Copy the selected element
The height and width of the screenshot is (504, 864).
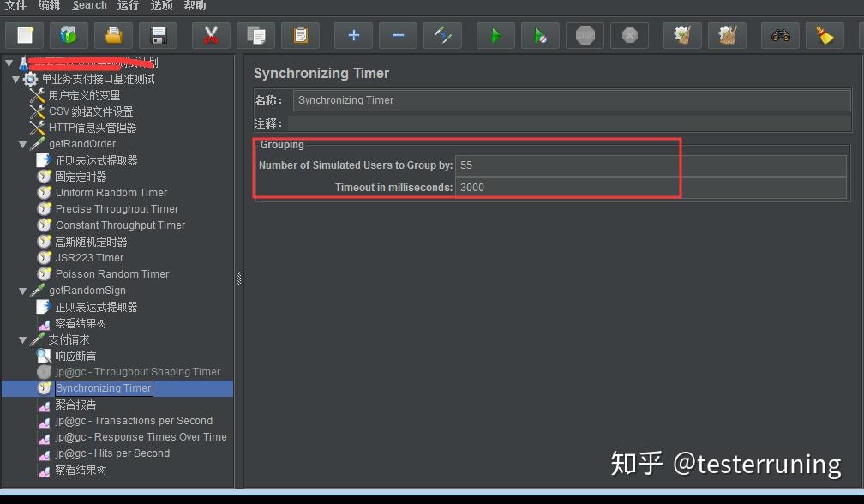pyautogui.click(x=254, y=35)
